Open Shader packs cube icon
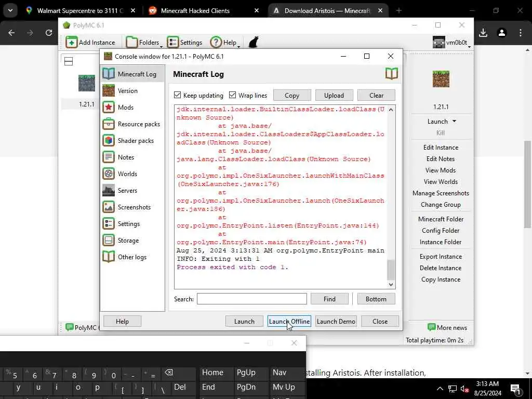The image size is (532, 399). [x=109, y=140]
